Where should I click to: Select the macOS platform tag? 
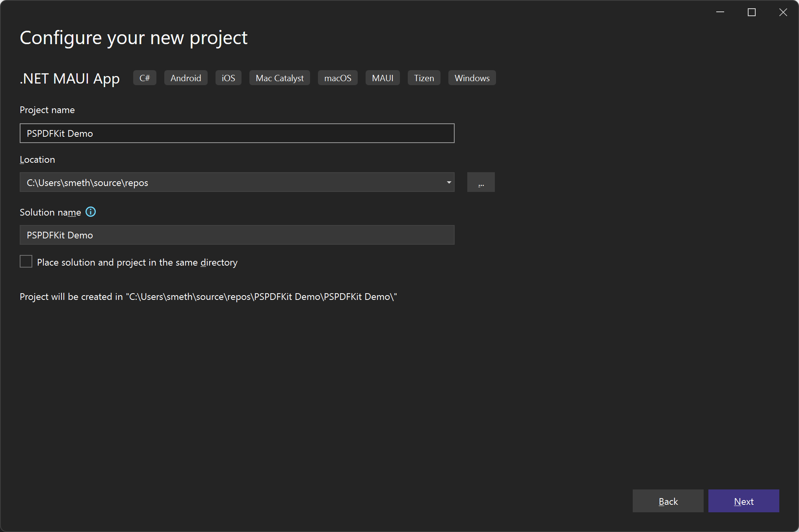[x=337, y=78]
